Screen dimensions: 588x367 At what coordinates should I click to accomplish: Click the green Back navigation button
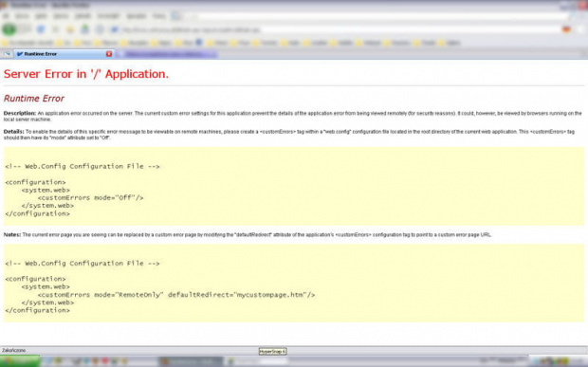tap(9, 28)
